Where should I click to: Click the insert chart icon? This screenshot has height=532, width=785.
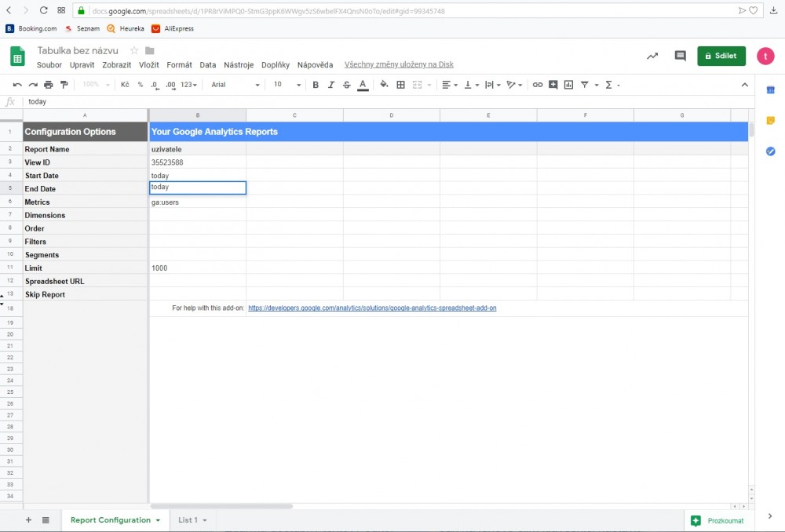[568, 85]
